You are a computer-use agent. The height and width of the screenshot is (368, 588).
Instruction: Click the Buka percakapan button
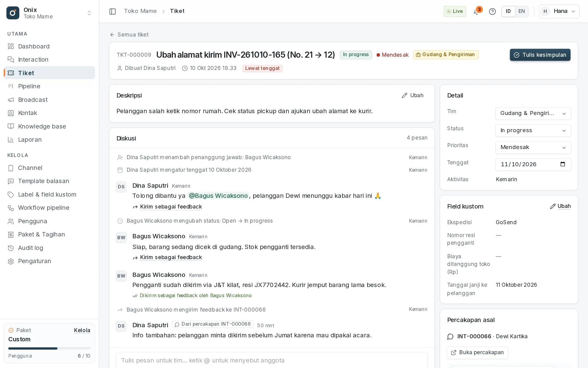pyautogui.click(x=477, y=353)
